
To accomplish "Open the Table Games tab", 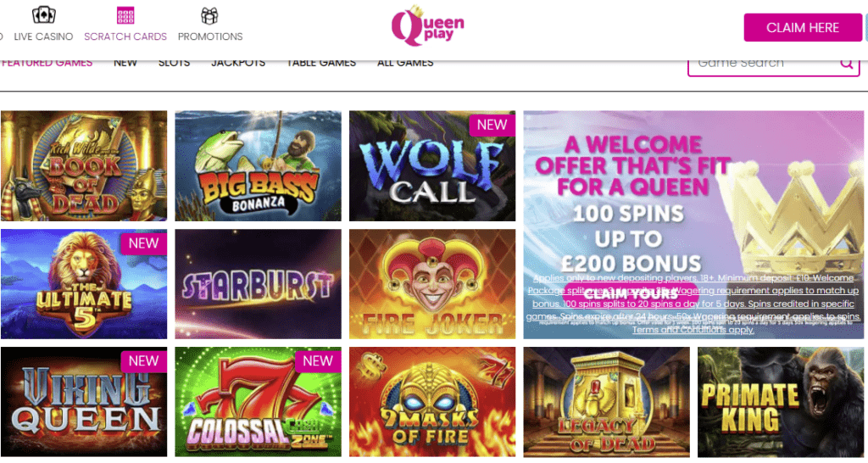I will (x=321, y=63).
